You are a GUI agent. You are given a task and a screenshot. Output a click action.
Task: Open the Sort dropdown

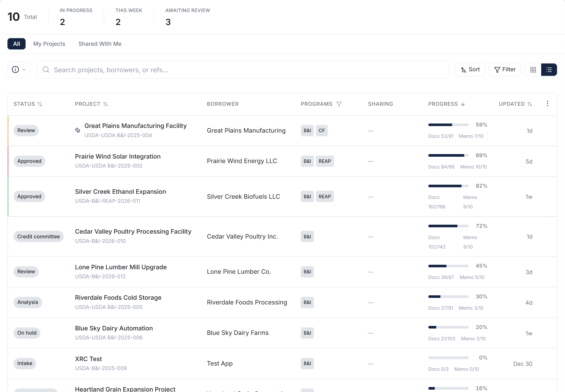(x=469, y=70)
